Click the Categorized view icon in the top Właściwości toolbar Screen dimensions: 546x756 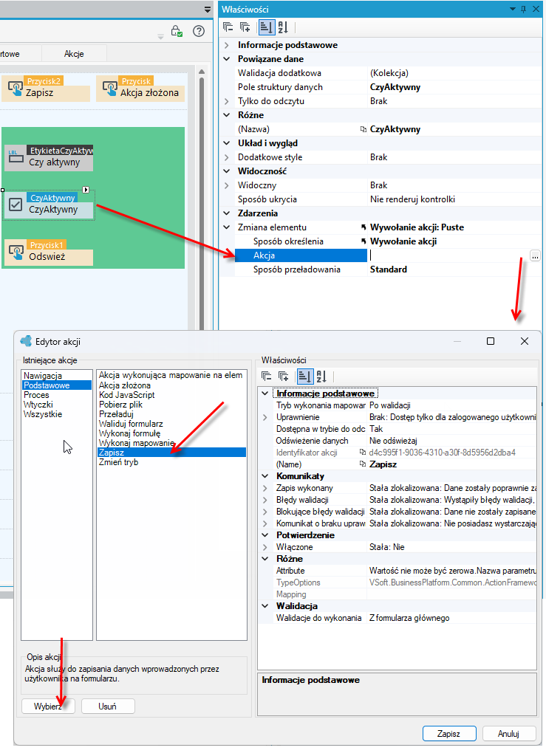pos(266,27)
